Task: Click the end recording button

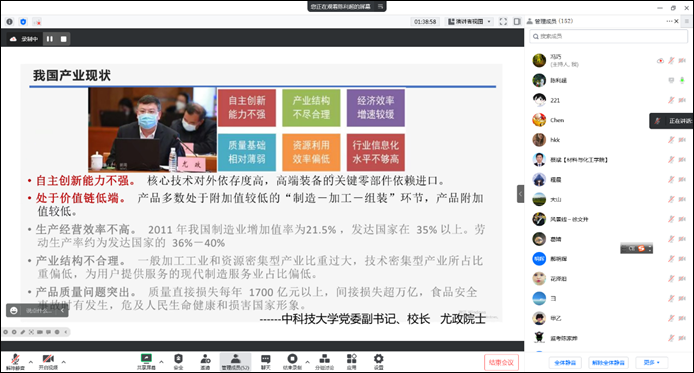Action: pyautogui.click(x=292, y=361)
